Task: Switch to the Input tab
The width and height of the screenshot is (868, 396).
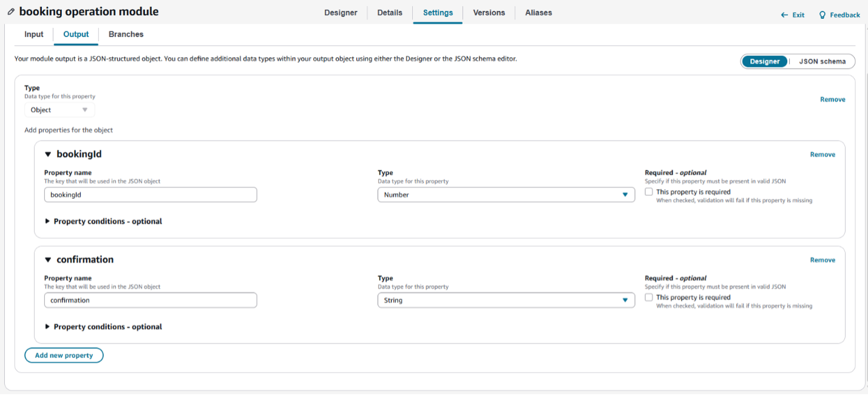Action: [x=34, y=35]
